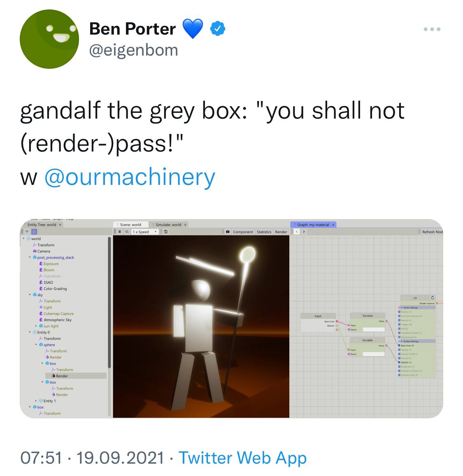Open the 1 x Speed dropdown
Screen dimensions: 463x476
pyautogui.click(x=145, y=232)
